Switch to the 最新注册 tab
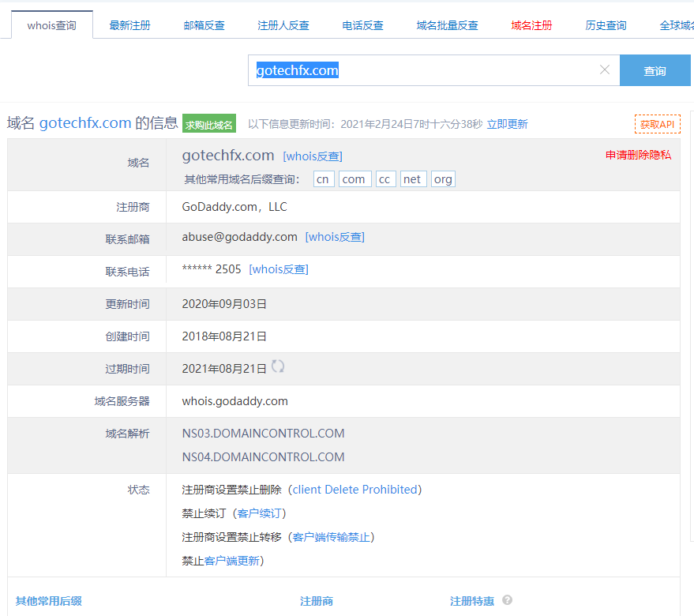Viewport: 694px width, 616px height. (x=129, y=25)
